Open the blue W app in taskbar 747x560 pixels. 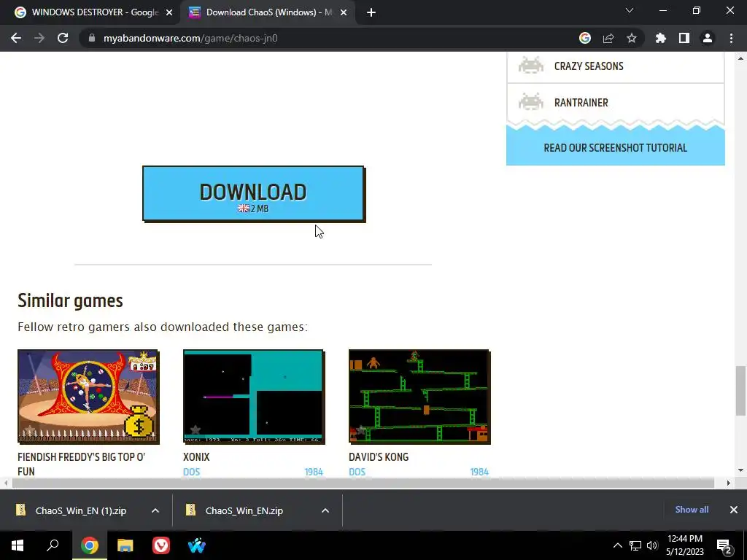coord(197,545)
